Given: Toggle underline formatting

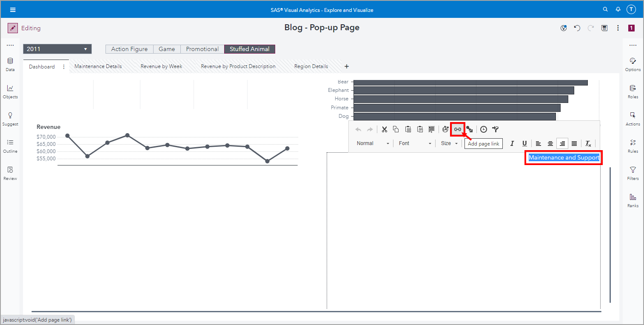Looking at the screenshot, I should pyautogui.click(x=524, y=143).
